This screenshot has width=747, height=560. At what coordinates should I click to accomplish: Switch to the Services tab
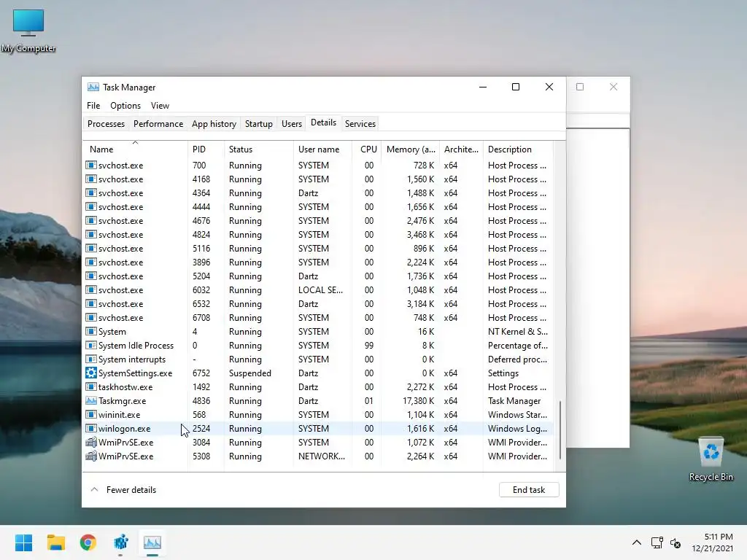click(360, 124)
